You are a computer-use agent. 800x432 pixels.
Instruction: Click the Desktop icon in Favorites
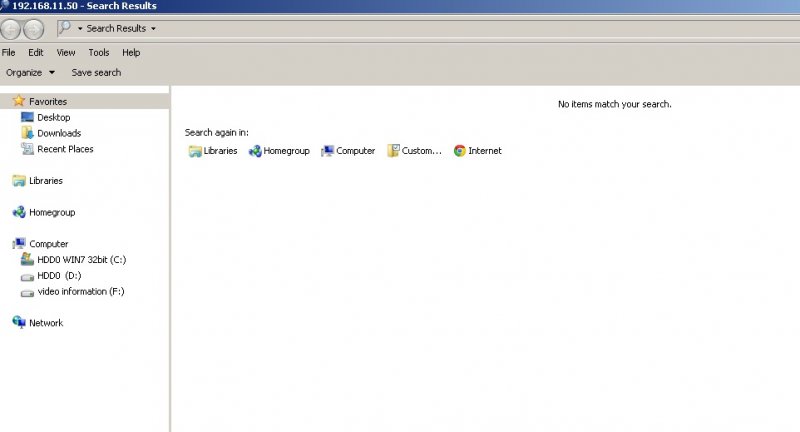(27, 117)
